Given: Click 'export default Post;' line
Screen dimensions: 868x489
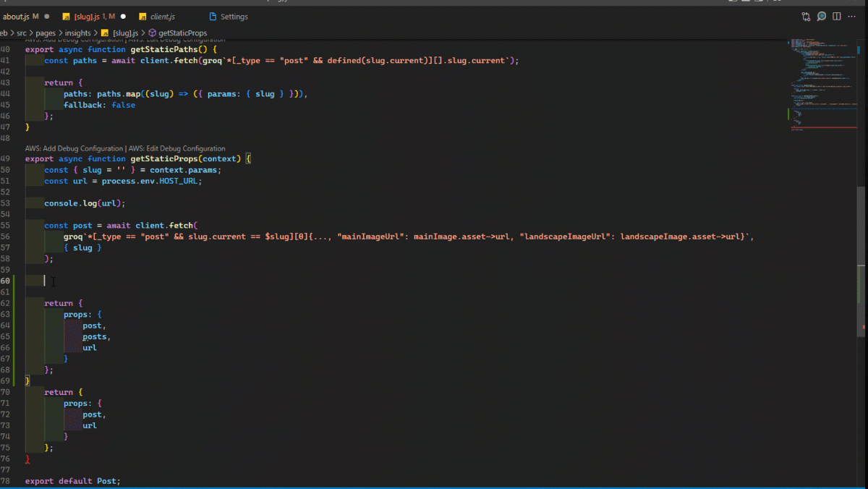Looking at the screenshot, I should pyautogui.click(x=73, y=481).
